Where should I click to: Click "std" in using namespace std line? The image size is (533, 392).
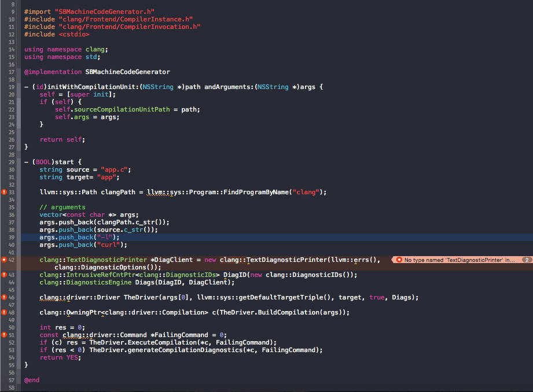tap(91, 57)
